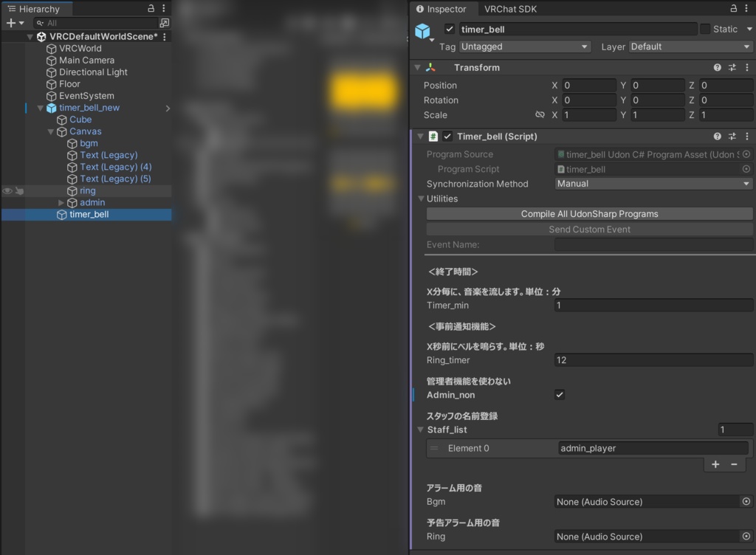756x555 pixels.
Task: Select the EventSystem object
Action: [x=86, y=96]
